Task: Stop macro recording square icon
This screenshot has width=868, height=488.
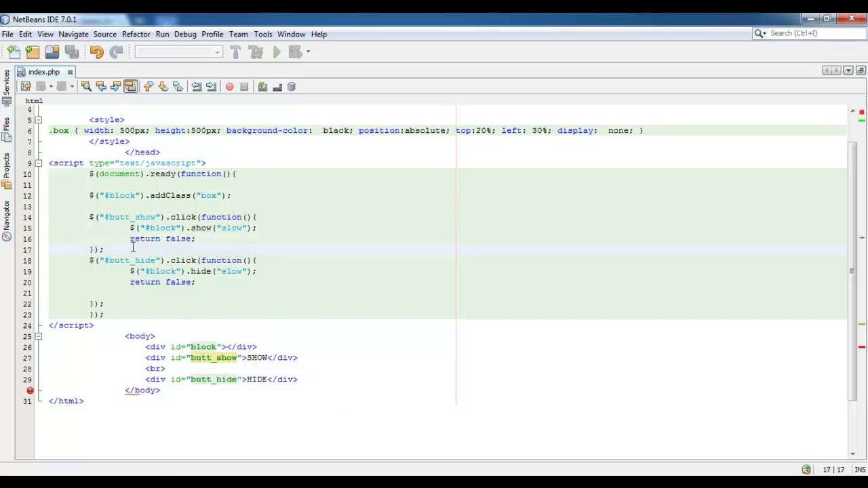Action: point(244,87)
